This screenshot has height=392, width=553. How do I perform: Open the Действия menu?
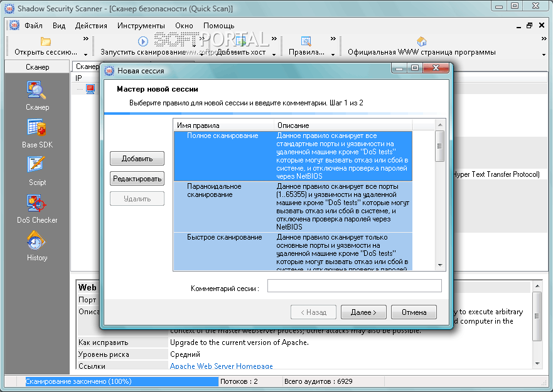tap(91, 26)
